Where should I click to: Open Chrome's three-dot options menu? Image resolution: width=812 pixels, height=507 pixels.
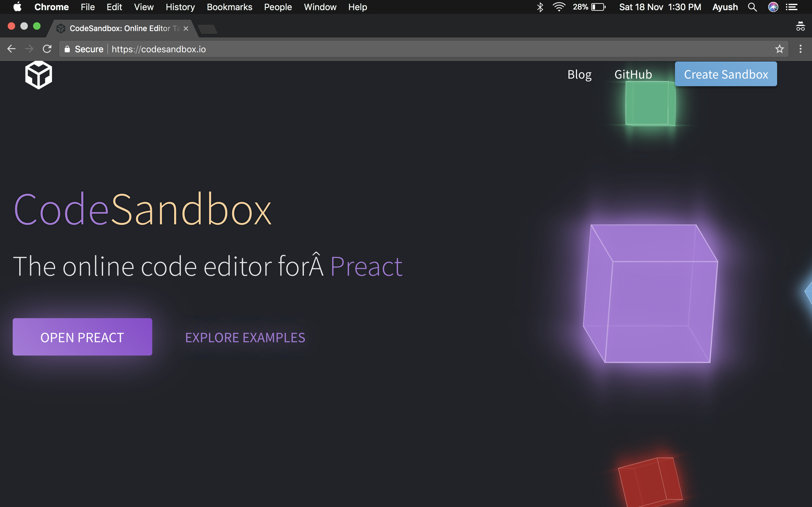click(x=800, y=49)
